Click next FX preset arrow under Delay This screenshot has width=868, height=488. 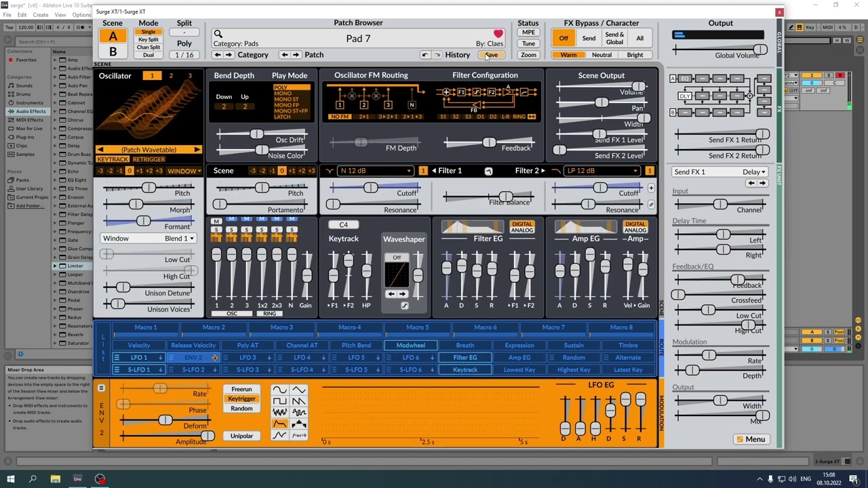[762, 183]
